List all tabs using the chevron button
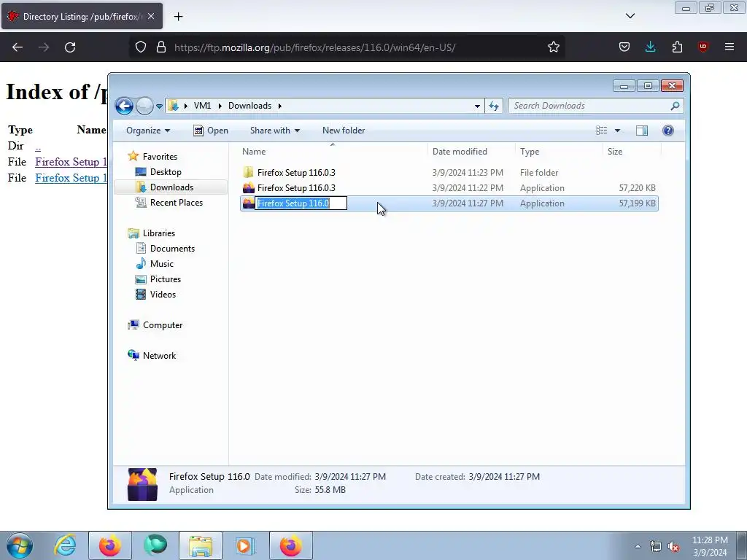The width and height of the screenshot is (747, 560). coord(630,16)
